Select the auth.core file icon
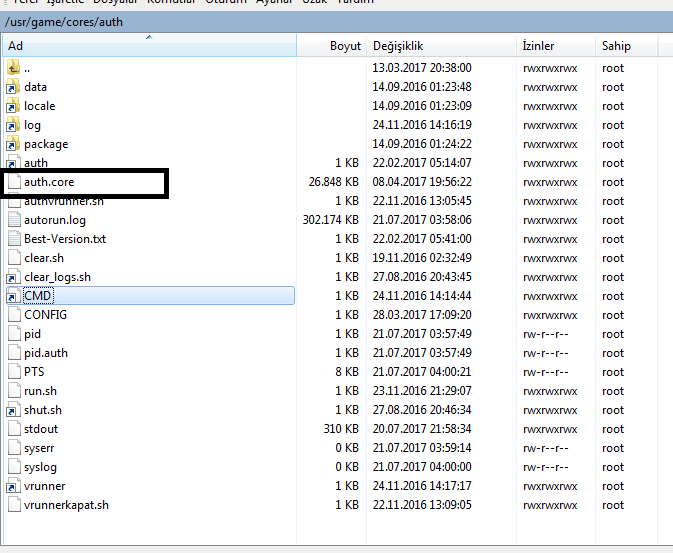Screen dimensions: 673x553 point(14,182)
